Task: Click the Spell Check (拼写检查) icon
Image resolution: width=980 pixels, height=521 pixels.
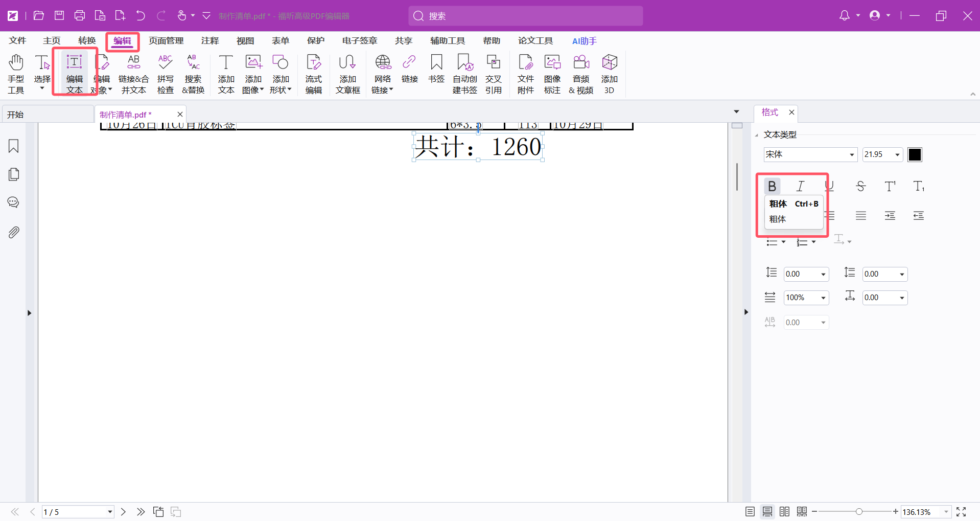Action: pos(165,74)
